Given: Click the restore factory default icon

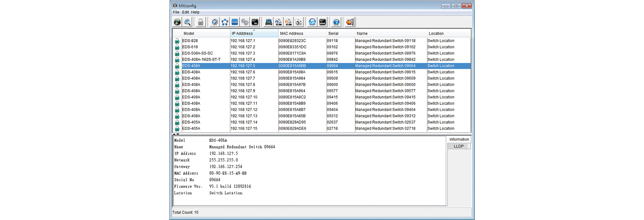Looking at the screenshot, I should coord(298,22).
